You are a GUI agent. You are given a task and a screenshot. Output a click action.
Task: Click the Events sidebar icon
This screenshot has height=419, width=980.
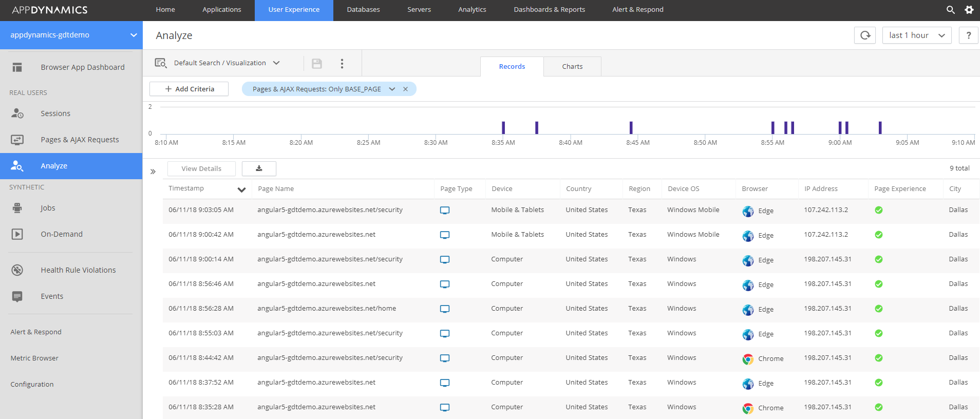pos(17,296)
